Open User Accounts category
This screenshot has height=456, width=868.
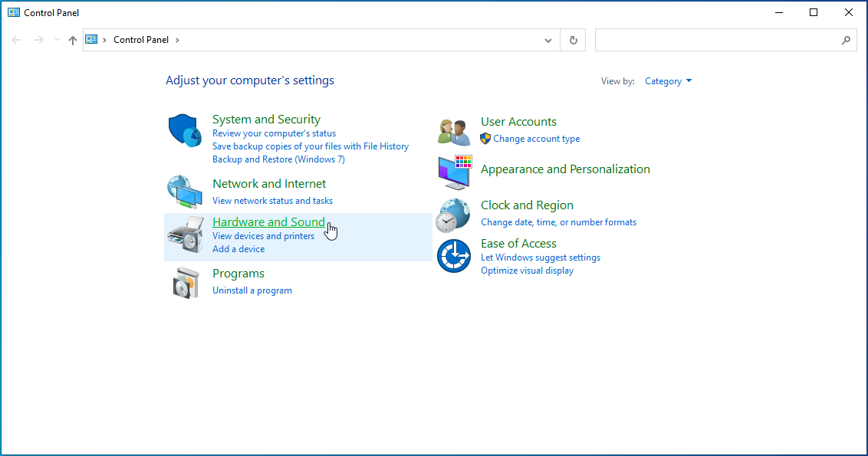pos(518,122)
